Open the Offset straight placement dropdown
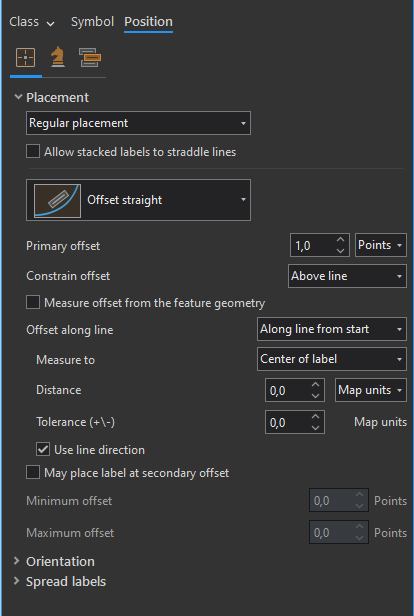 point(138,200)
